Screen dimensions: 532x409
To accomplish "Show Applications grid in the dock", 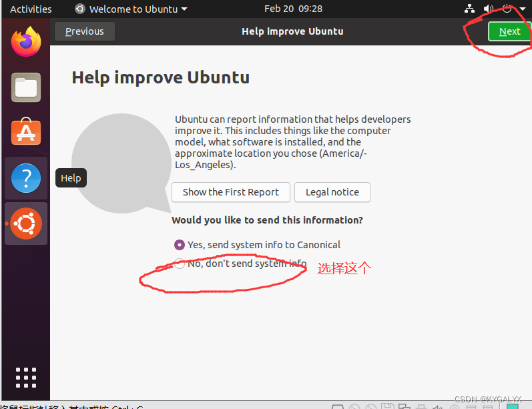I will coord(26,378).
